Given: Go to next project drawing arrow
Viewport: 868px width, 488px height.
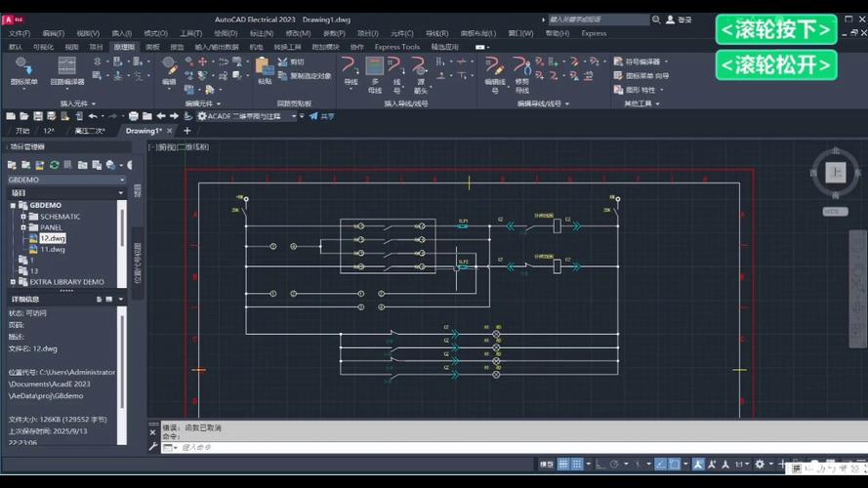Looking at the screenshot, I should point(174,116).
